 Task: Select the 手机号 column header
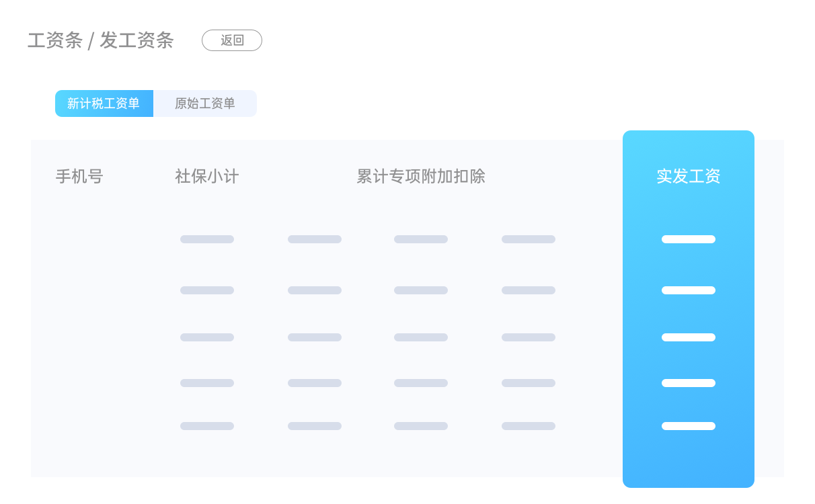point(79,177)
